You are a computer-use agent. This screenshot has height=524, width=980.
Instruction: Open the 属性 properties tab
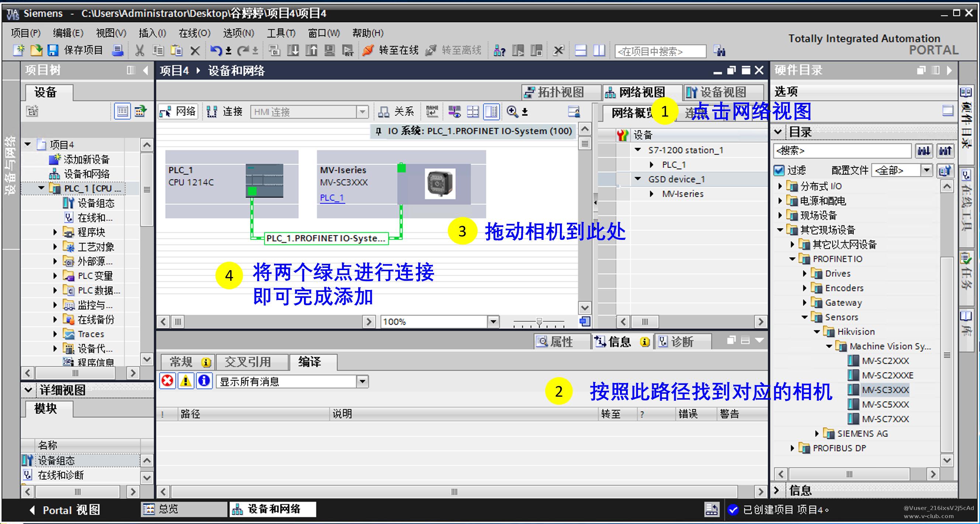[561, 341]
